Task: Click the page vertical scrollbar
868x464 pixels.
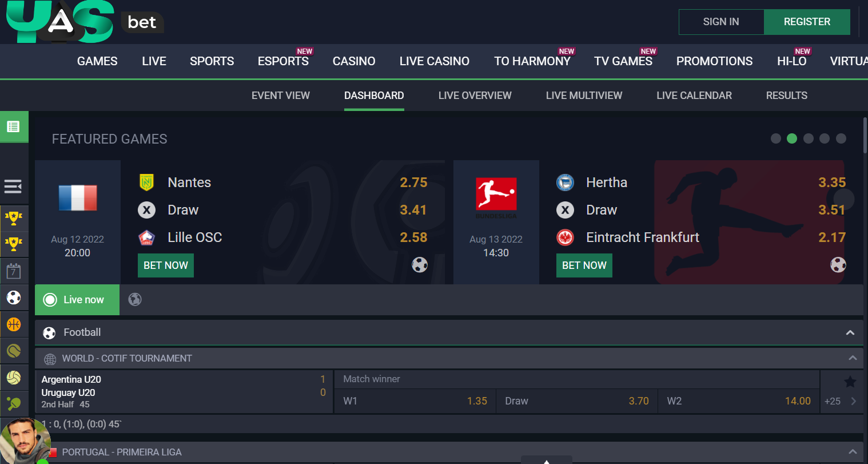Action: 865,135
